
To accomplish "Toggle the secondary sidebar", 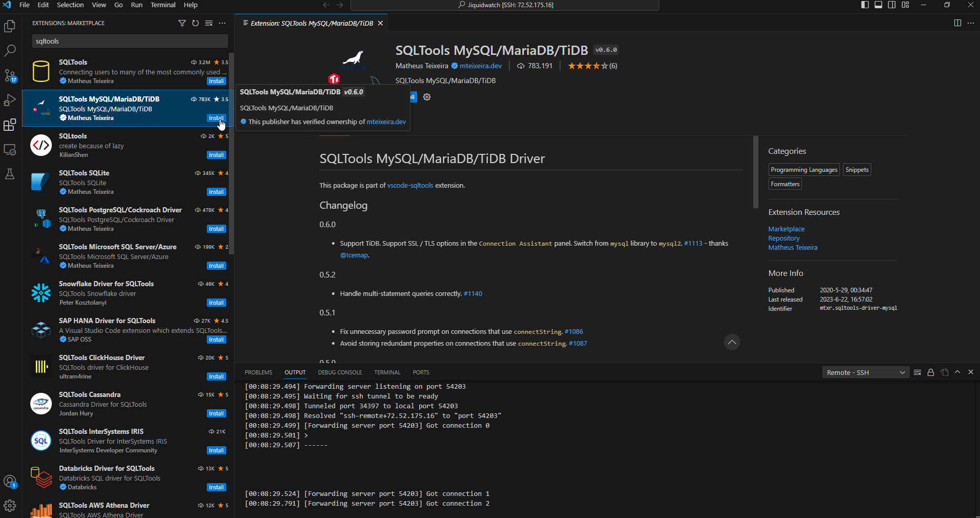I will 892,5.
